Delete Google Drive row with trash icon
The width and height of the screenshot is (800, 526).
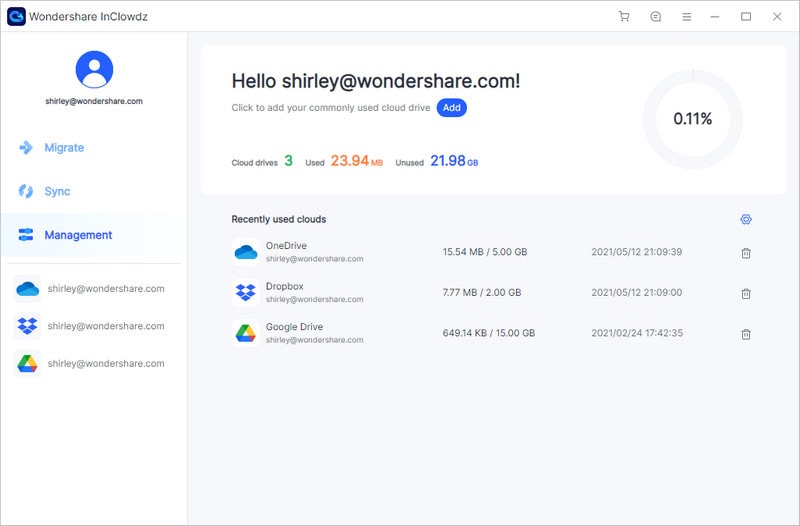[746, 334]
